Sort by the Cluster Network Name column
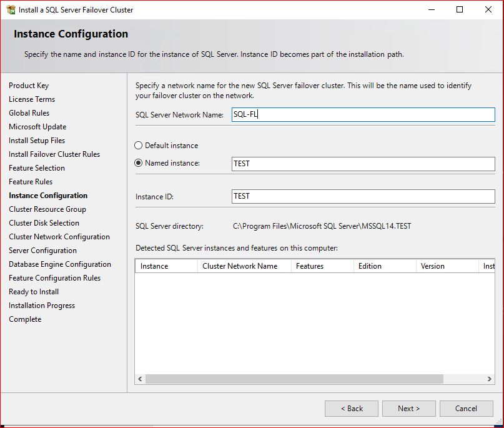Screen dimensions: 504x428 [x=244, y=266]
